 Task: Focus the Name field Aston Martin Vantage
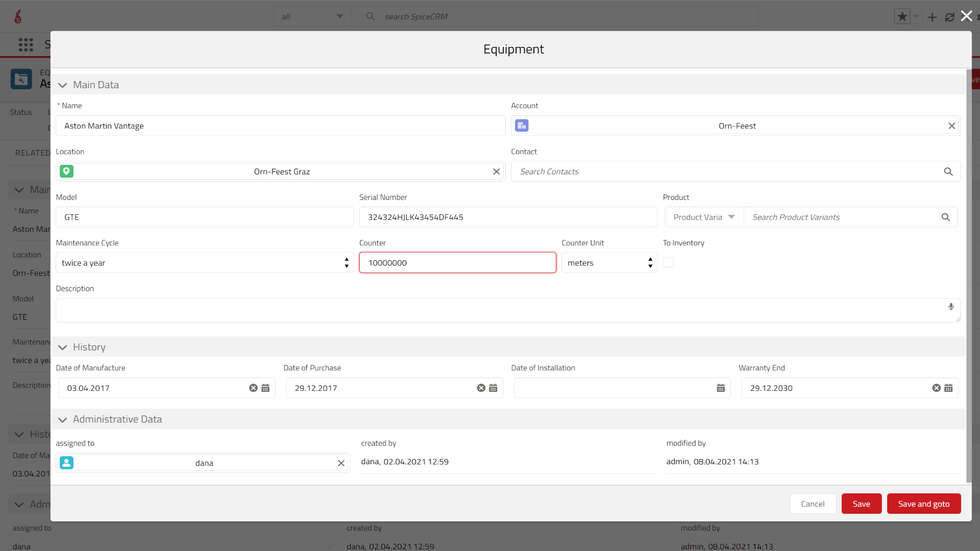(x=280, y=126)
